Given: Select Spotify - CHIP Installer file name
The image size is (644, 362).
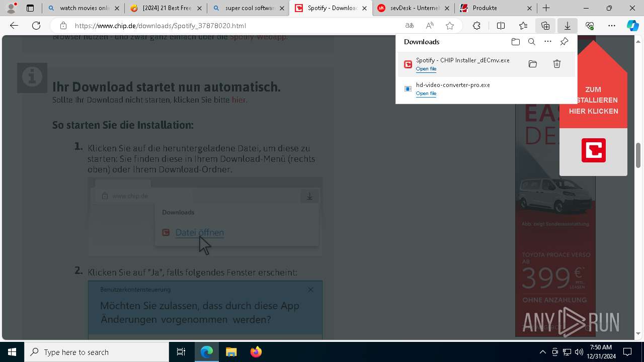Looking at the screenshot, I should (x=463, y=60).
